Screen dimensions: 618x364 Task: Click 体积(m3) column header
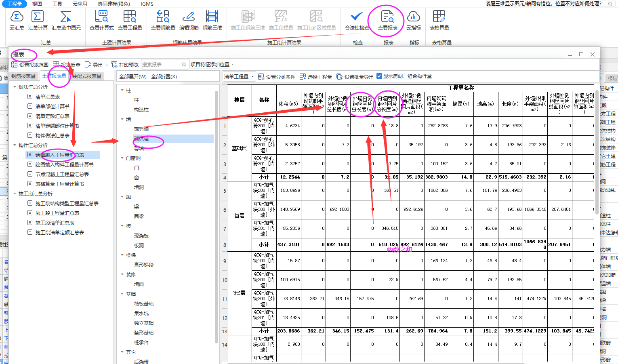(x=289, y=104)
